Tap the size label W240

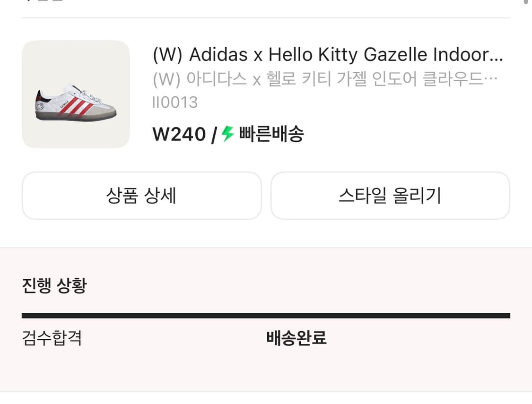click(178, 134)
